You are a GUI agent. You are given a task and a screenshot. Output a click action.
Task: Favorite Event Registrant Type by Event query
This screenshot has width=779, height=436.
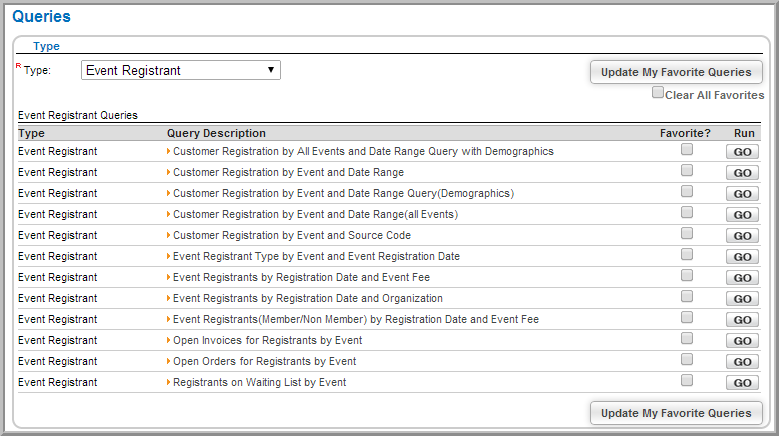[x=687, y=254]
